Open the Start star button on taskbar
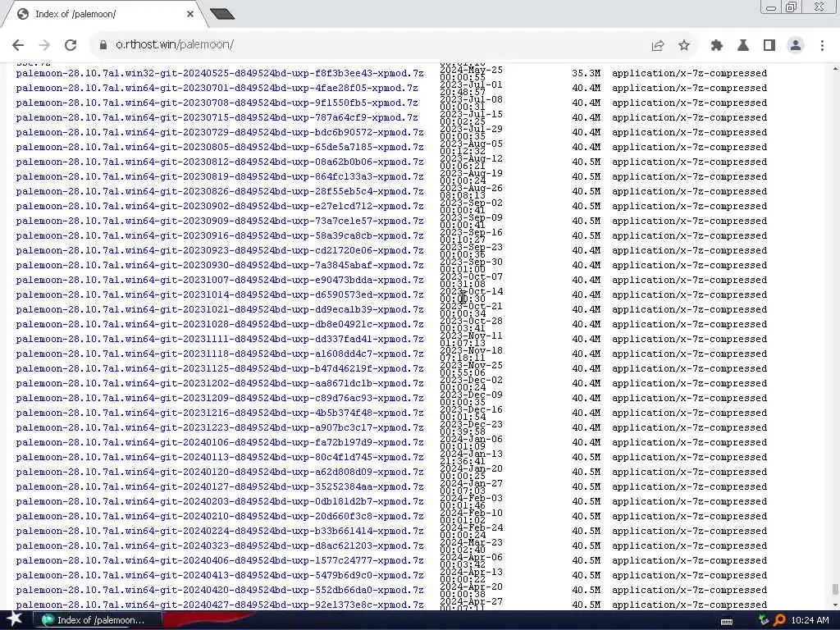 point(15,619)
